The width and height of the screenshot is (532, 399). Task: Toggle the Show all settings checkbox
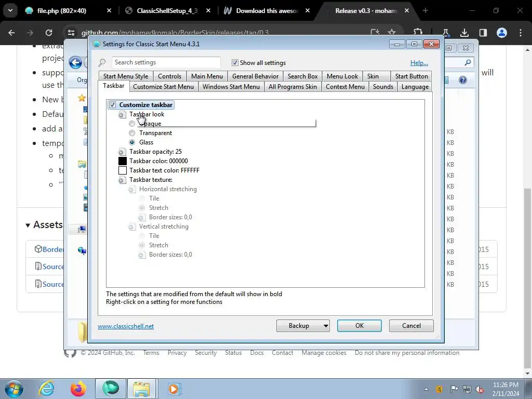(235, 63)
